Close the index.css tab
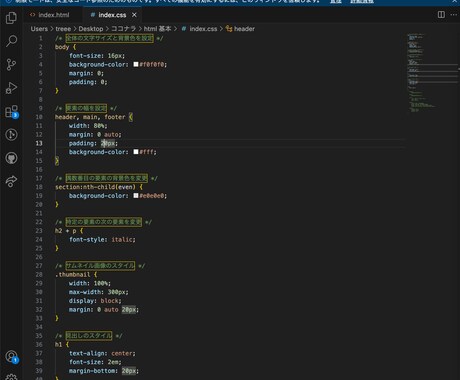Image resolution: width=460 pixels, height=380 pixels. click(x=134, y=15)
